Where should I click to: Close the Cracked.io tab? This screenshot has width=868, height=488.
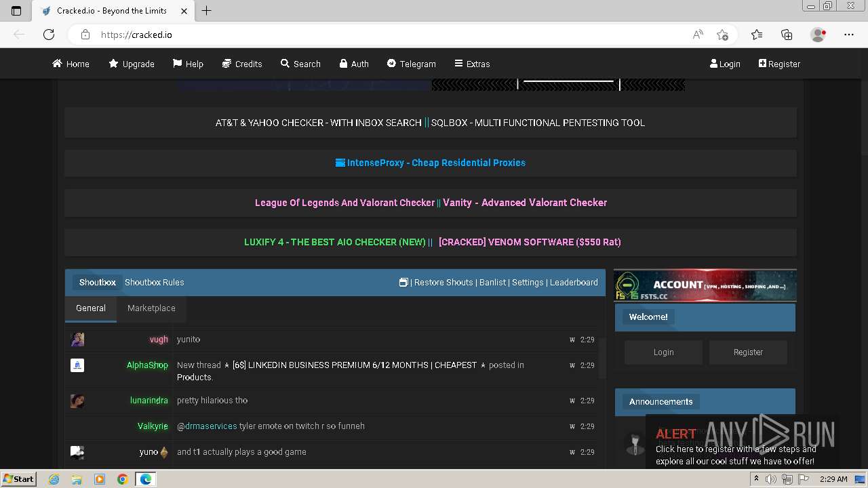click(184, 11)
